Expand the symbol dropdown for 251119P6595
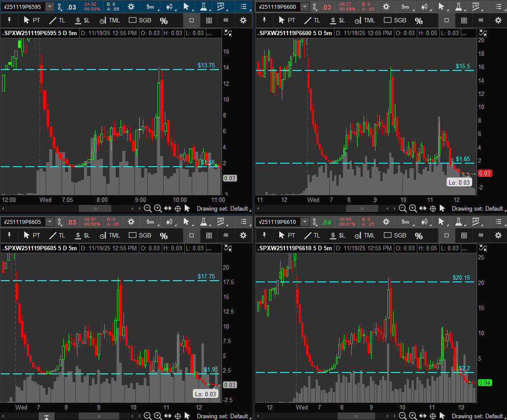Screen dimensions: 507x420 [x=50, y=7]
